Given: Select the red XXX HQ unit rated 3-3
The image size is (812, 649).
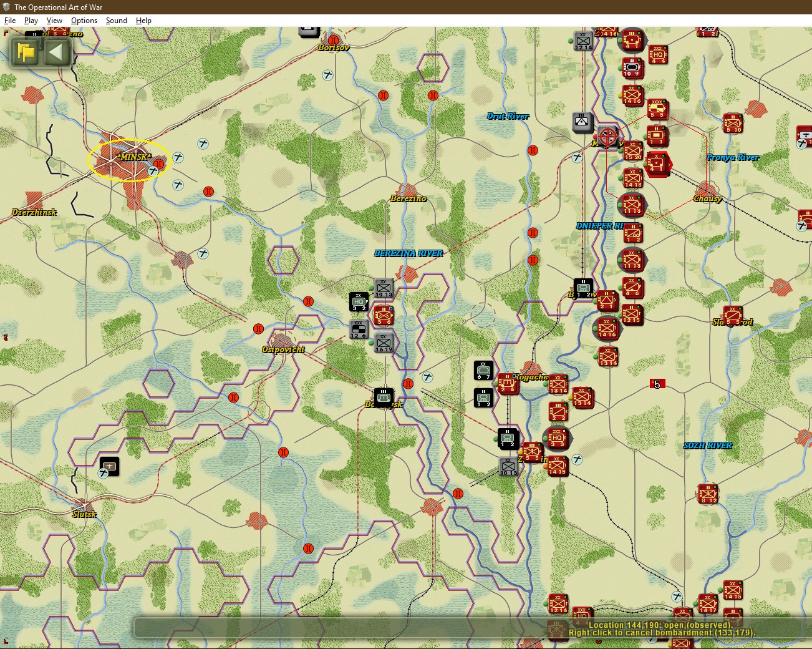Looking at the screenshot, I should coord(558,438).
